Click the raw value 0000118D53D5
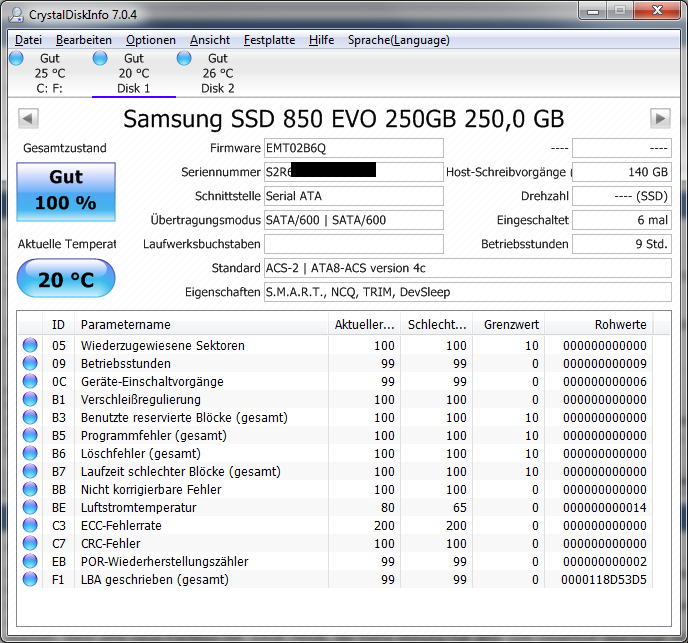 [604, 579]
